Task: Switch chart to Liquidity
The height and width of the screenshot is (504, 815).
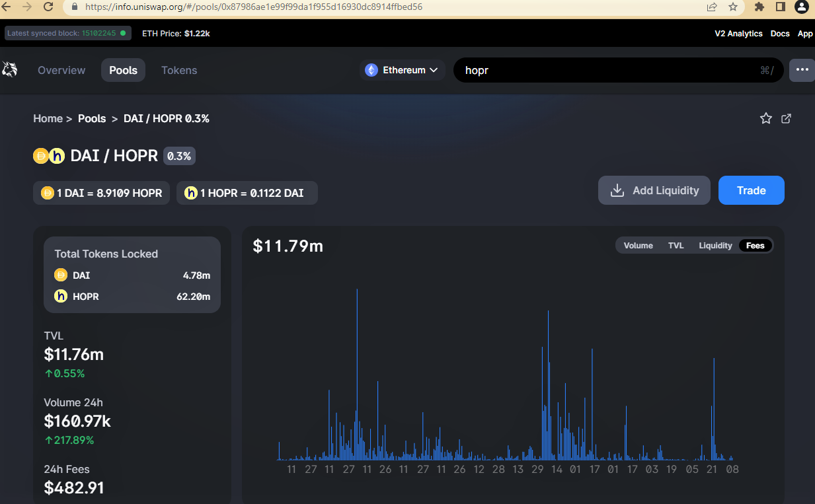Action: (715, 246)
